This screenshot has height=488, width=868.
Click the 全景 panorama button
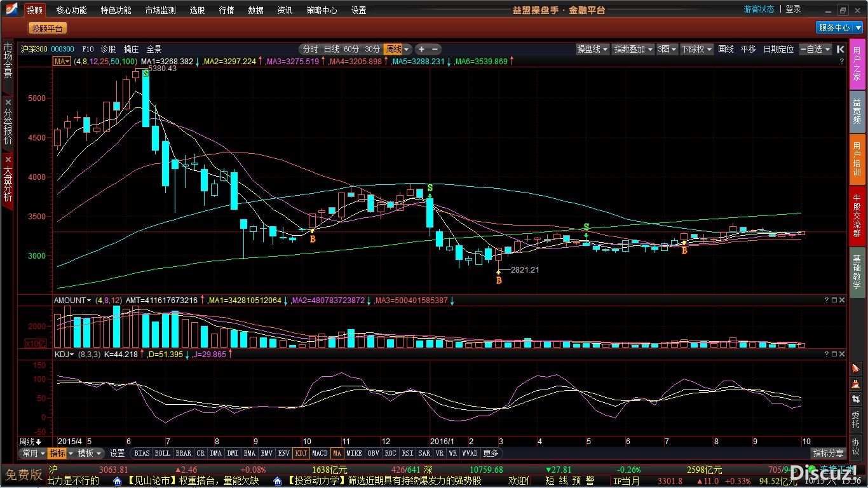154,49
